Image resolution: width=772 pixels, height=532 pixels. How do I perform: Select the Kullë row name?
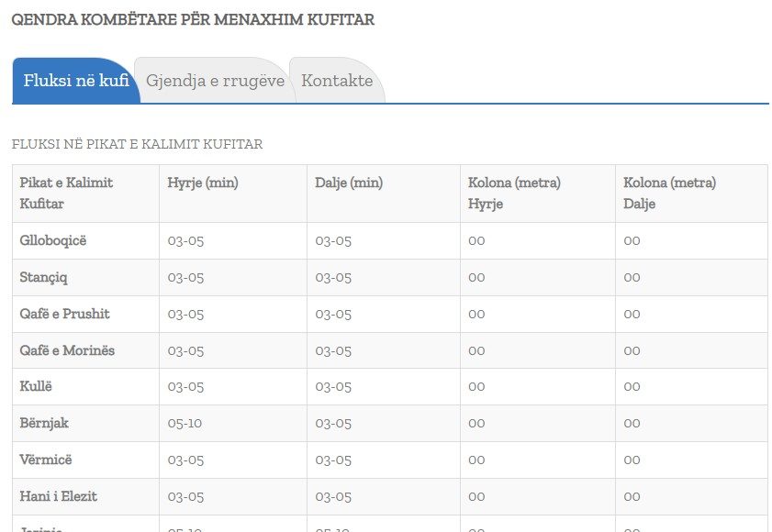coord(36,386)
